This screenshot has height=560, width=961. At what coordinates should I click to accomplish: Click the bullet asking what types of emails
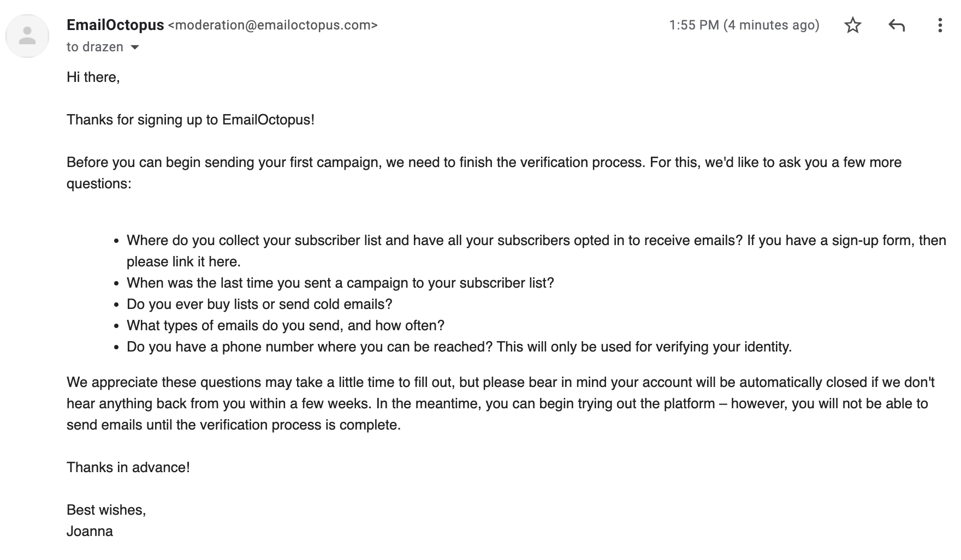pos(285,325)
